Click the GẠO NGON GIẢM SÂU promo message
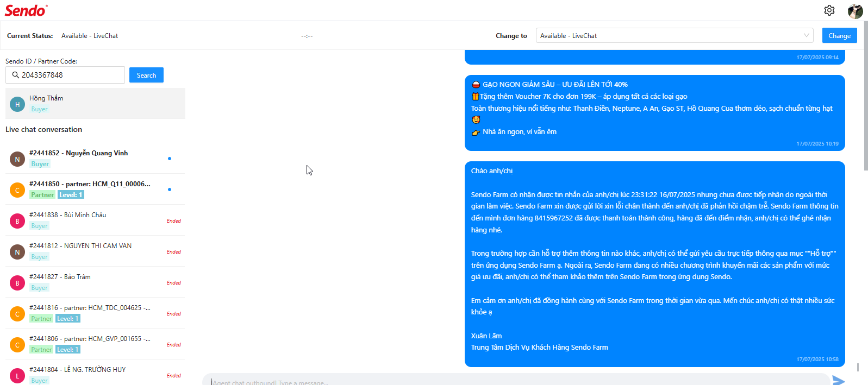The width and height of the screenshot is (868, 385). 655,113
